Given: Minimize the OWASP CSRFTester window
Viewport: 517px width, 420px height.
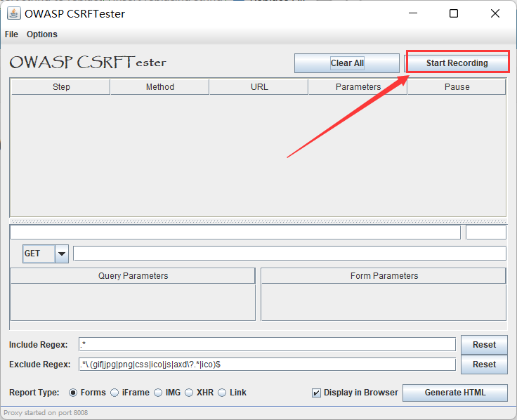Looking at the screenshot, I should tap(413, 13).
